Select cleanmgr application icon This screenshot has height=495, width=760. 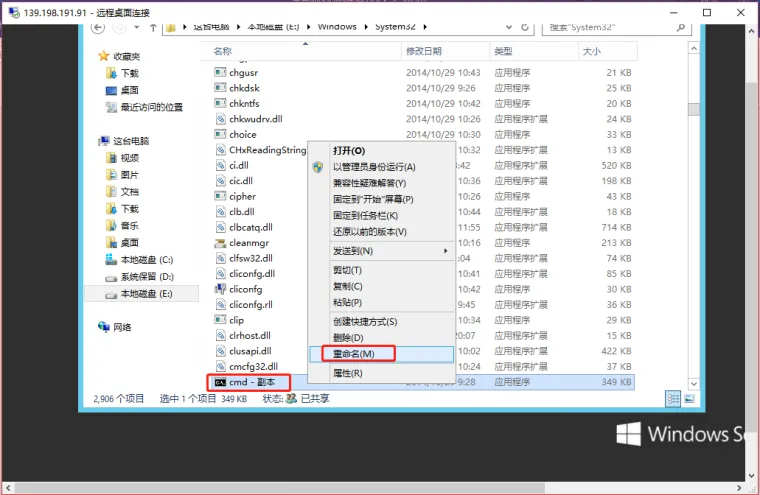pyautogui.click(x=220, y=243)
